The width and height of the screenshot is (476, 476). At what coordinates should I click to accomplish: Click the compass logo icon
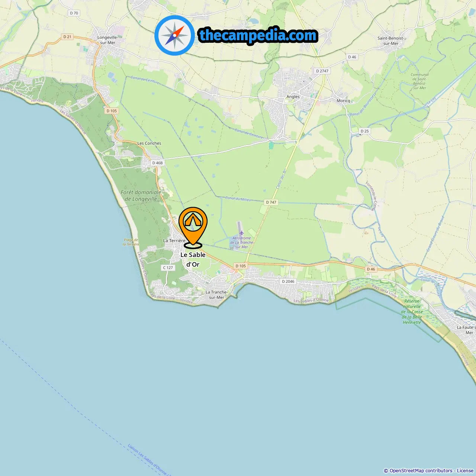coord(174,35)
